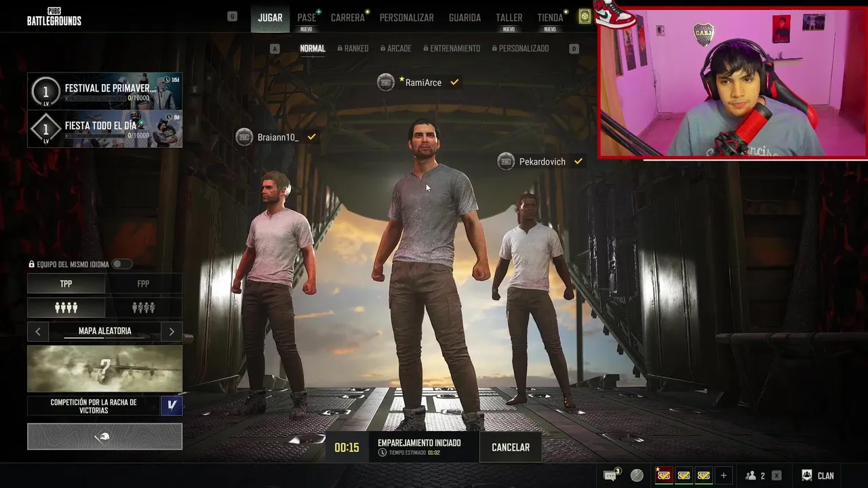Click the 00:15 matchmaking timer
The height and width of the screenshot is (488, 868).
point(347,447)
